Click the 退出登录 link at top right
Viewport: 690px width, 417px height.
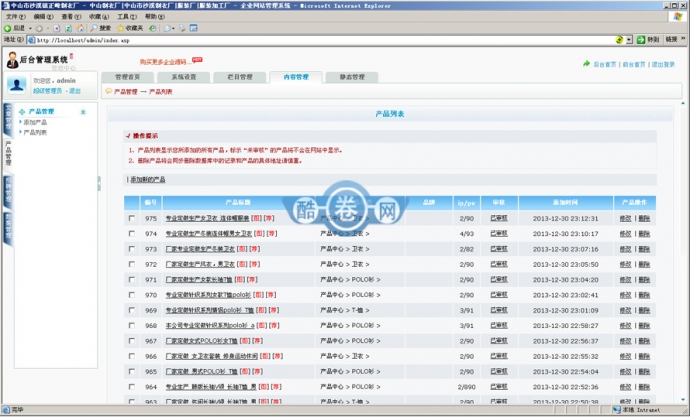[x=663, y=64]
